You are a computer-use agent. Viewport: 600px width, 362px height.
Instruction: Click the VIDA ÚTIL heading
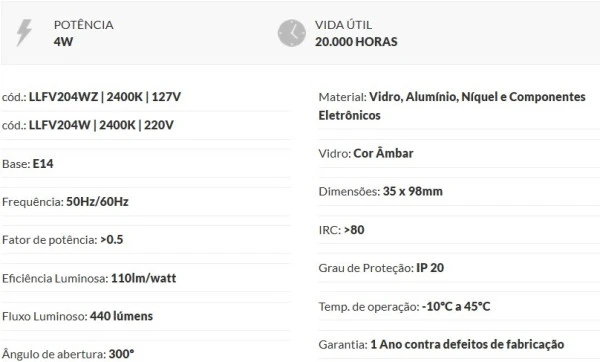coord(343,25)
